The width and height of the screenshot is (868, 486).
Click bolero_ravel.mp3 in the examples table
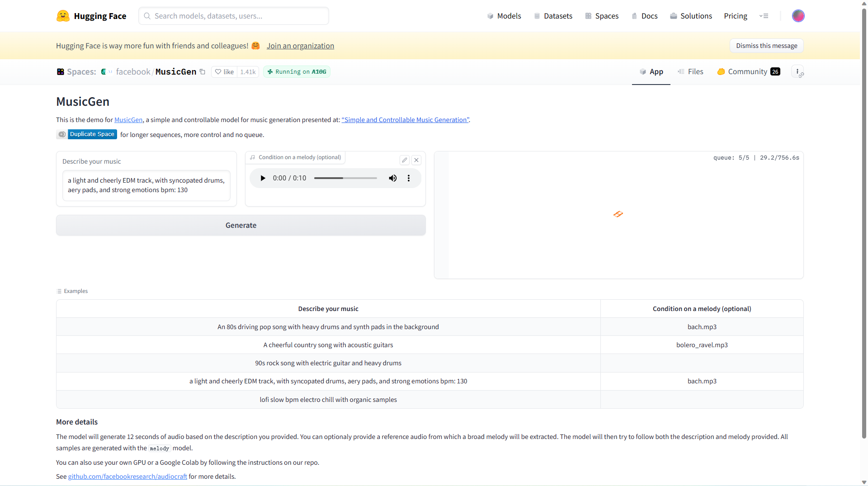click(702, 345)
